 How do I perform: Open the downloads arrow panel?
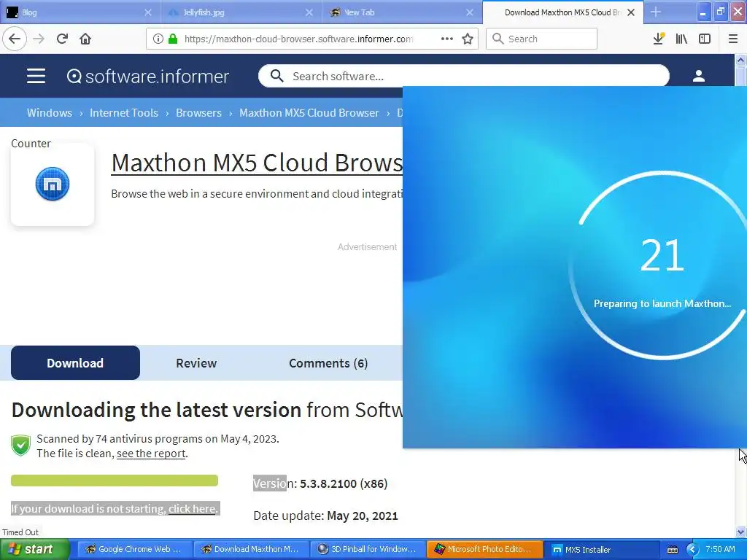coord(659,39)
